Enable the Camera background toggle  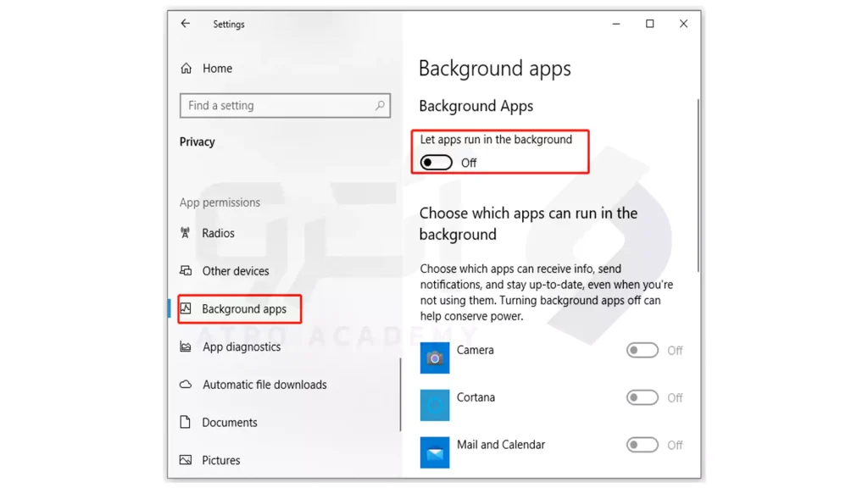(x=642, y=351)
